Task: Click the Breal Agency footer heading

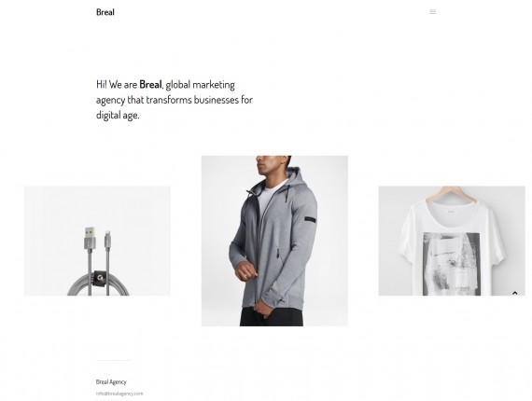Action: coord(111,381)
